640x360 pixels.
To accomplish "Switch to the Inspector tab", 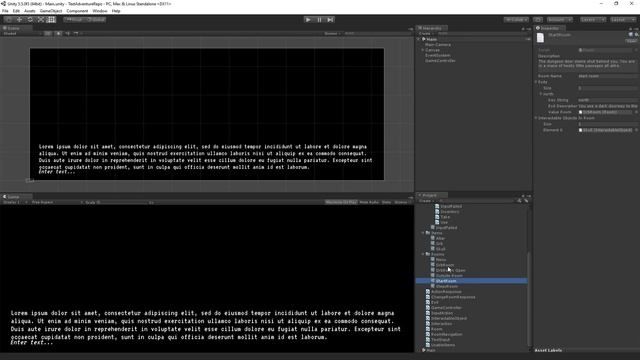I will pyautogui.click(x=549, y=28).
